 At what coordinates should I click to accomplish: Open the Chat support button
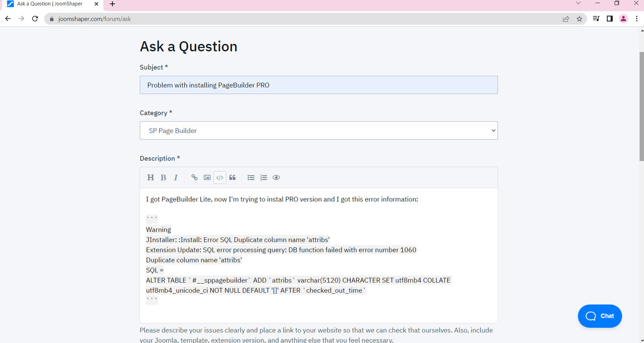click(600, 316)
